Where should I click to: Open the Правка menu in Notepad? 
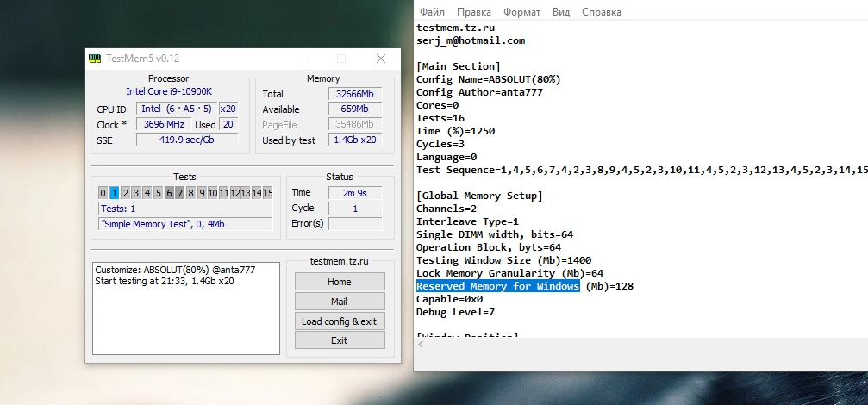(x=474, y=12)
